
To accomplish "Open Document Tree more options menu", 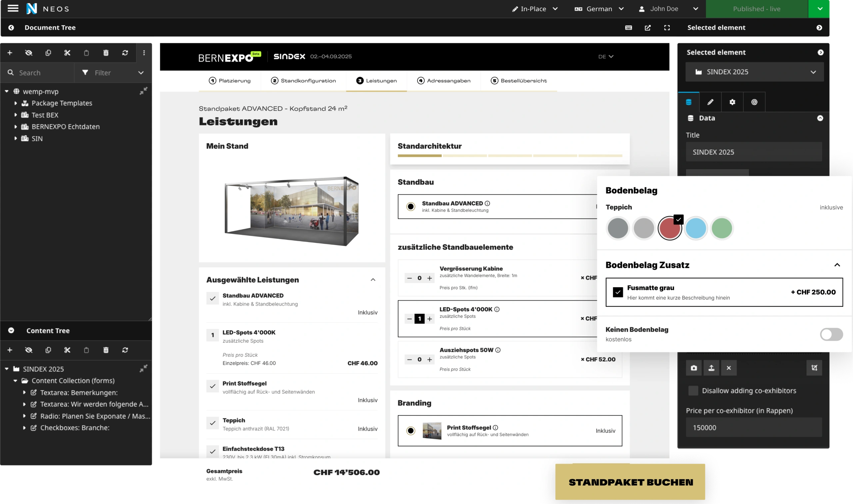I will click(x=144, y=53).
